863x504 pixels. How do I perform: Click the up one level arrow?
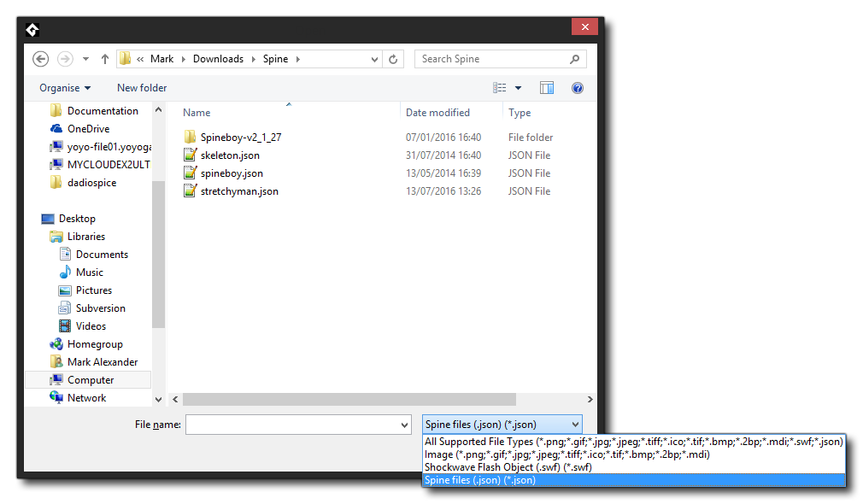[x=105, y=59]
